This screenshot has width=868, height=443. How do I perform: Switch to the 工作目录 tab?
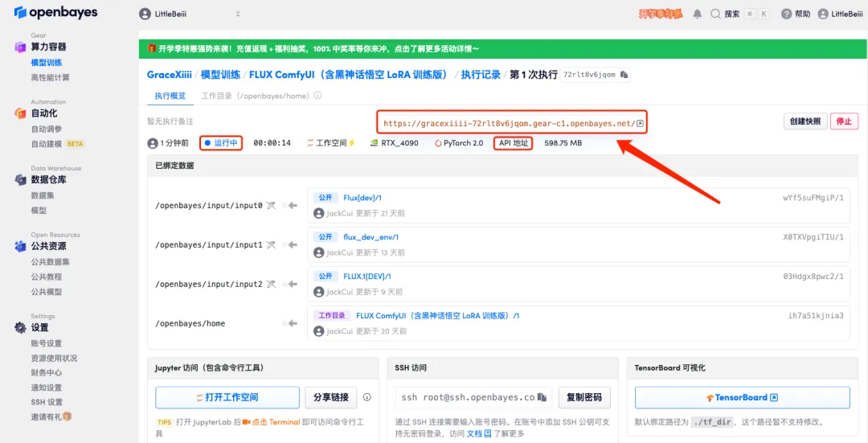[x=255, y=96]
